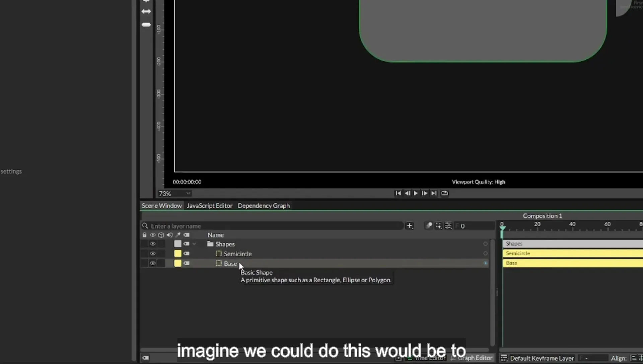Screen dimensions: 643x364
Task: Switch to the Scene Window tab
Action: coord(161,206)
